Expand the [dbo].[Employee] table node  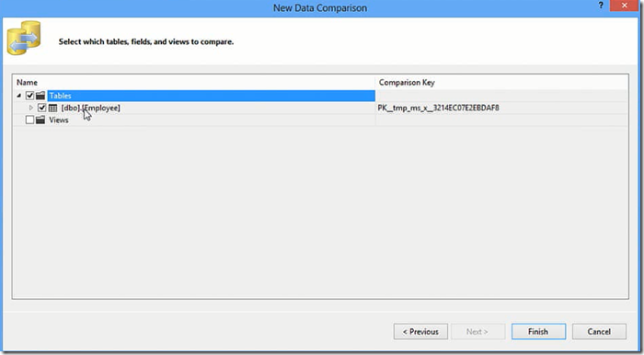[x=30, y=108]
